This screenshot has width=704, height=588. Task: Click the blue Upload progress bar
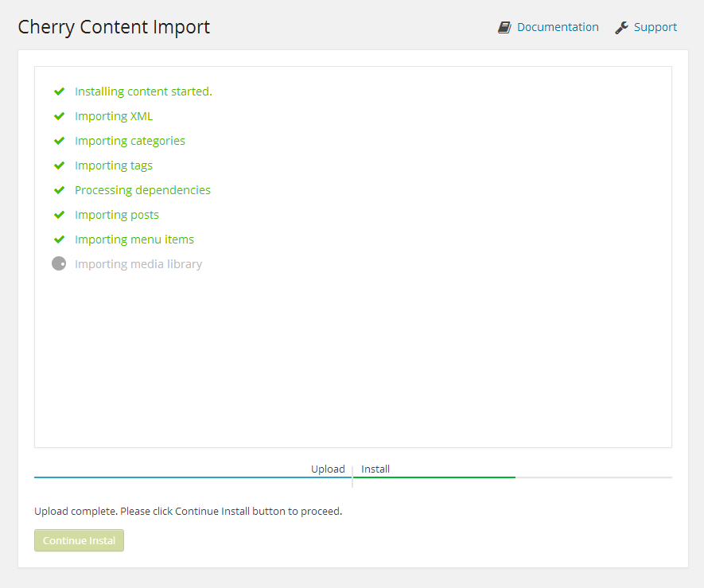(193, 477)
